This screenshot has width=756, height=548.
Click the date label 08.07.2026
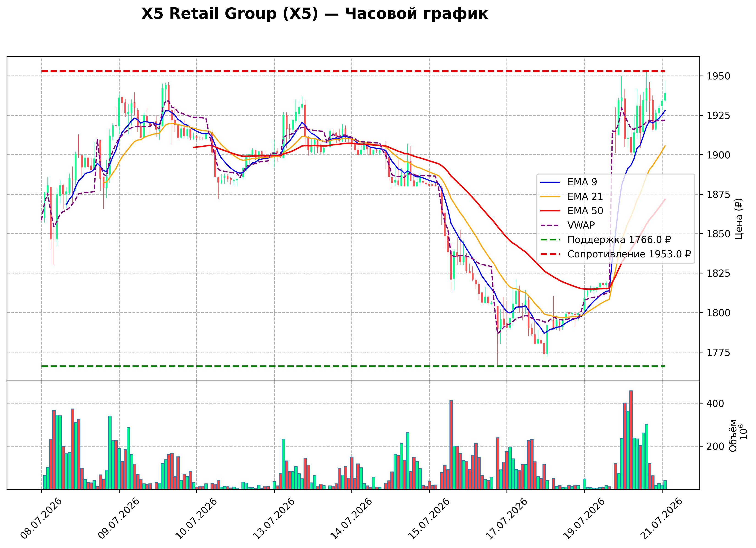41,519
